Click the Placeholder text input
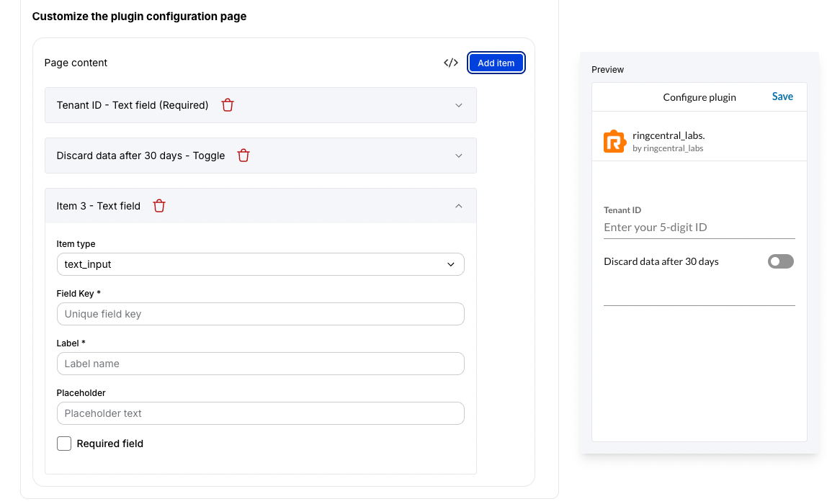This screenshot has width=827, height=504. point(260,413)
